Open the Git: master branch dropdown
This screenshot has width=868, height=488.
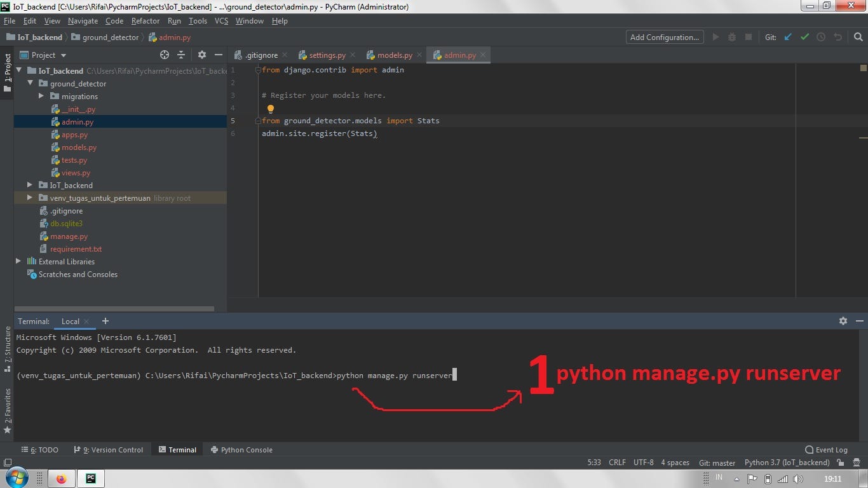tap(717, 463)
